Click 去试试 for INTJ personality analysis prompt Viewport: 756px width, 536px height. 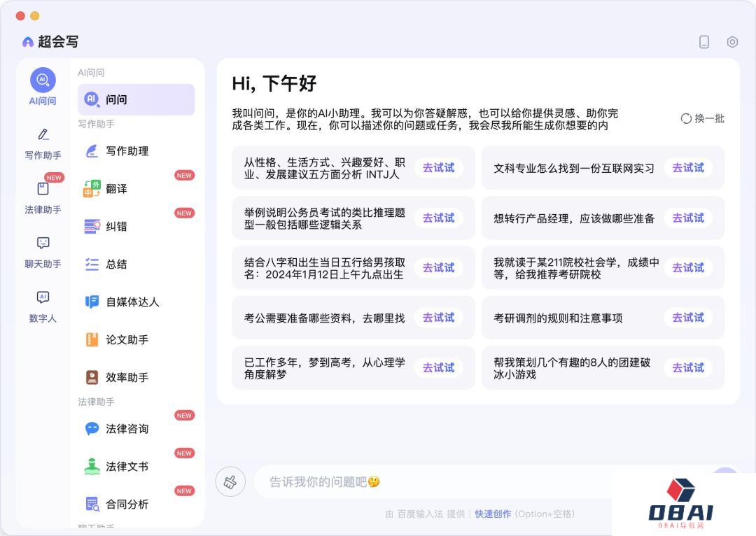[438, 168]
